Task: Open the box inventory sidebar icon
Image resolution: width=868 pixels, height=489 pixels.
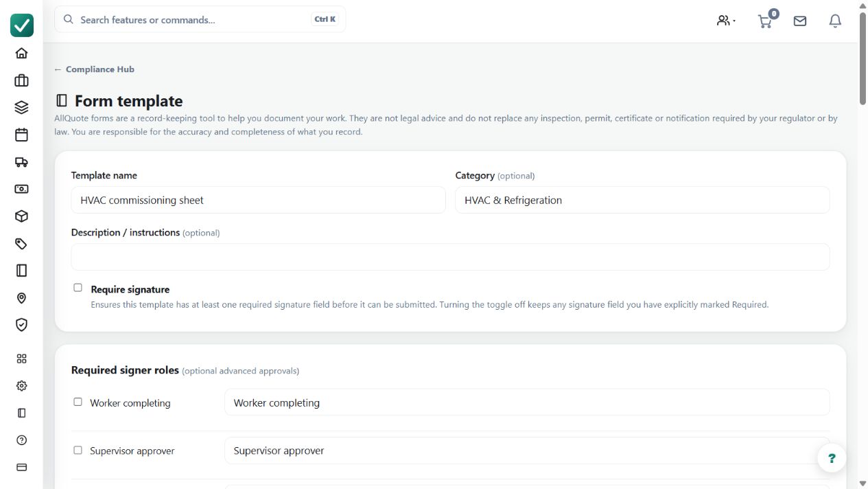Action: pos(21,216)
